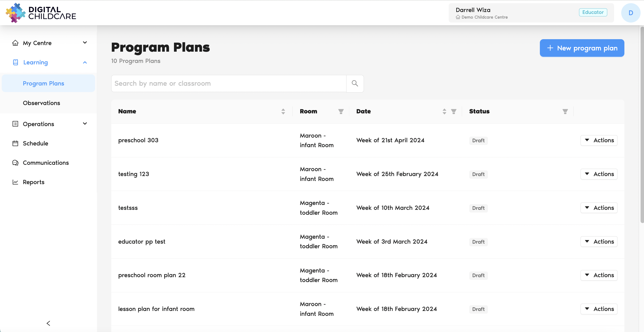
Task: Go to the Observations page
Action: click(x=41, y=103)
